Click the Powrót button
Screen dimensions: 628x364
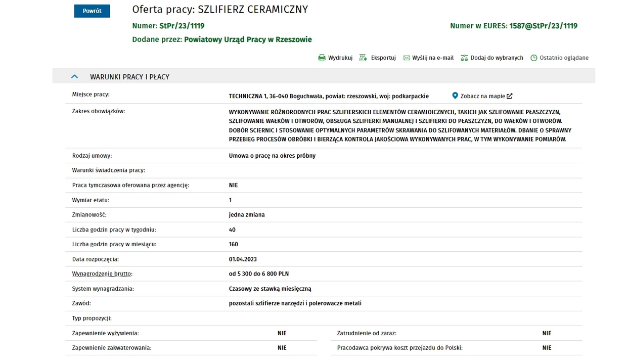click(92, 11)
